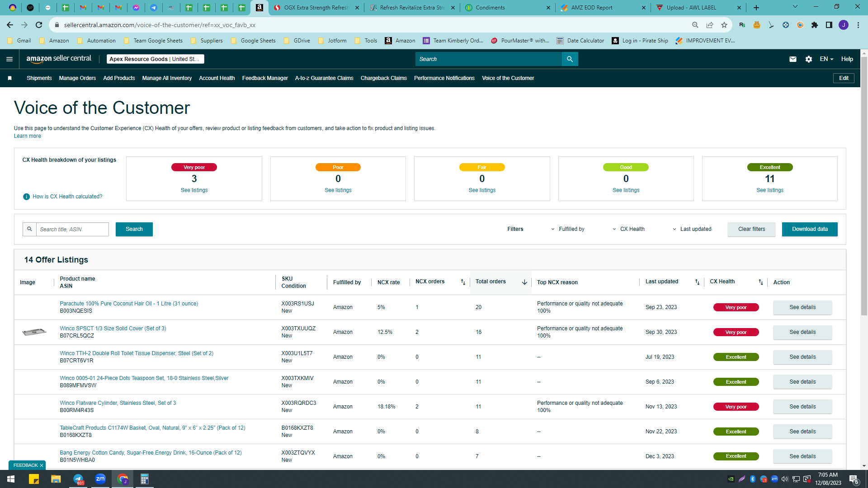Image resolution: width=868 pixels, height=488 pixels.
Task: Expand the Last updated filter dropdown
Action: click(692, 229)
